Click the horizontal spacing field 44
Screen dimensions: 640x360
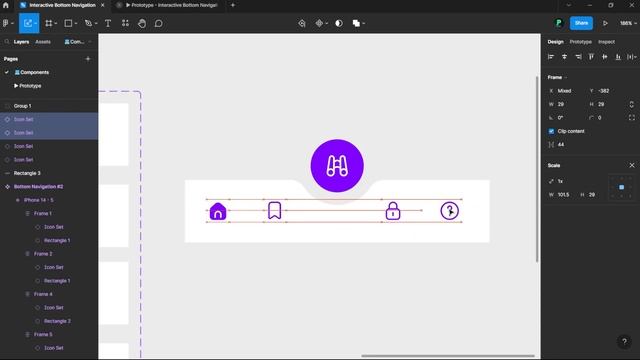point(566,144)
